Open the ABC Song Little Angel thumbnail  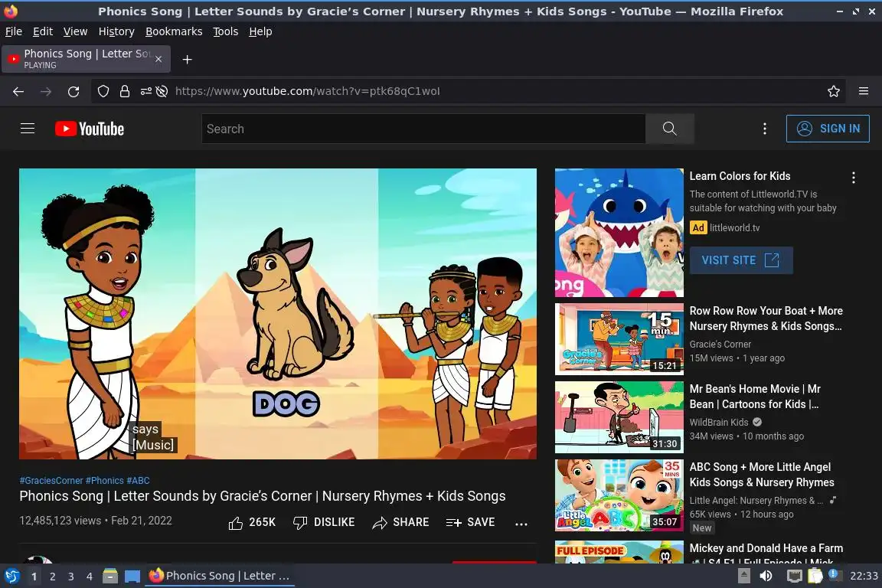click(x=619, y=495)
